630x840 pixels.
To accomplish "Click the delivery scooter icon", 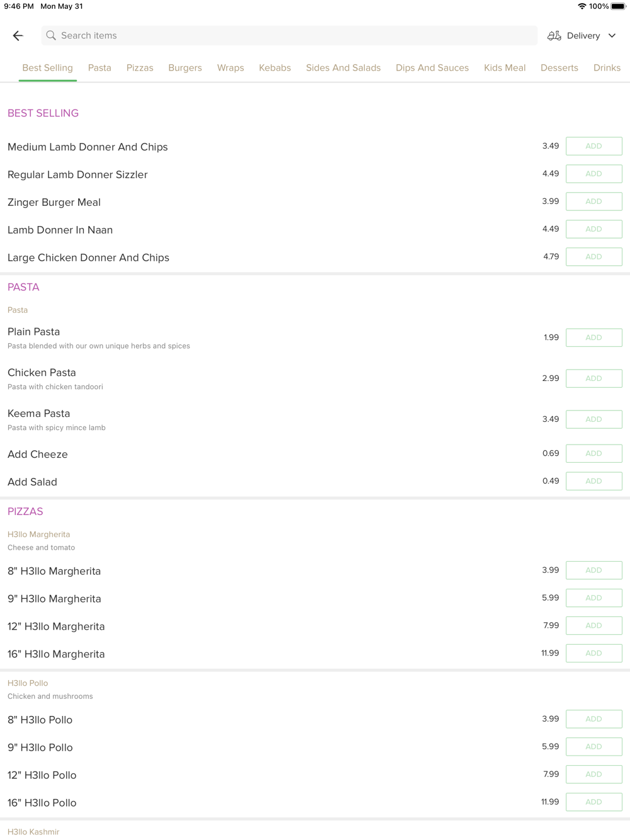I will (554, 36).
